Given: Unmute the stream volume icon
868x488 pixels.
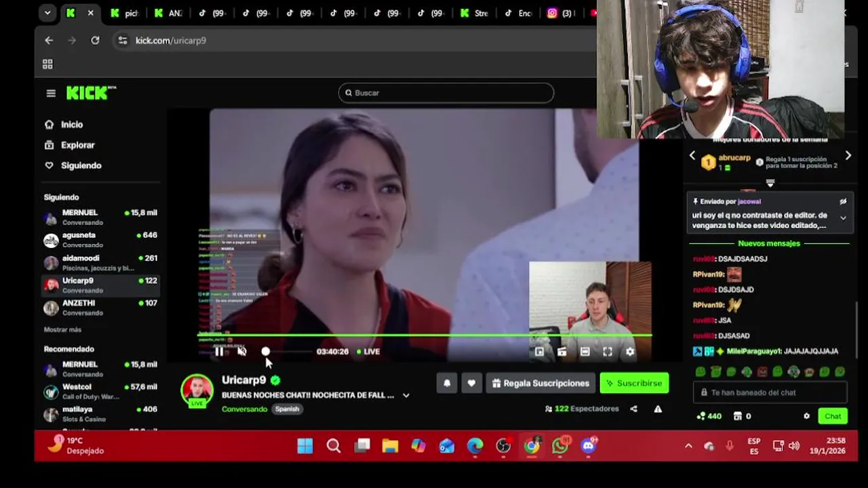Looking at the screenshot, I should click(242, 351).
